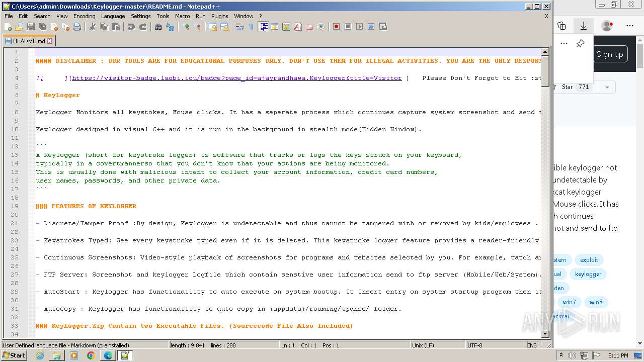Toggle synchronize horizontal scrolling icon
644x362 pixels.
[224, 27]
